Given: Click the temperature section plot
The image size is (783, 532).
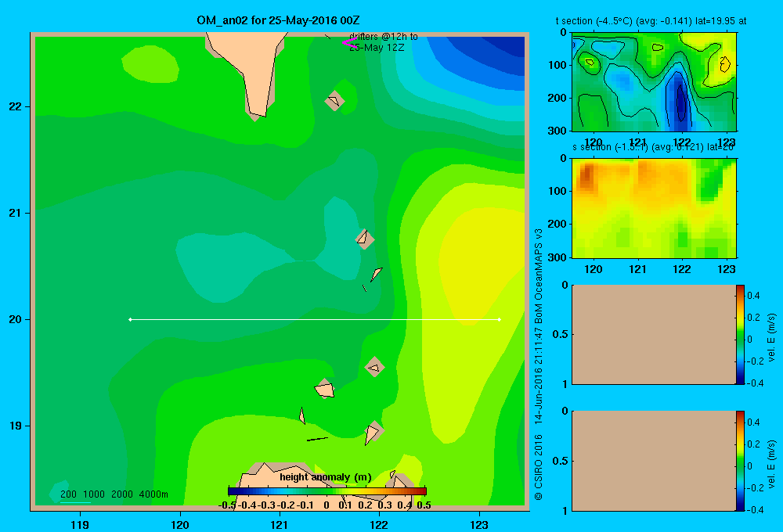Looking at the screenshot, I should tap(654, 82).
